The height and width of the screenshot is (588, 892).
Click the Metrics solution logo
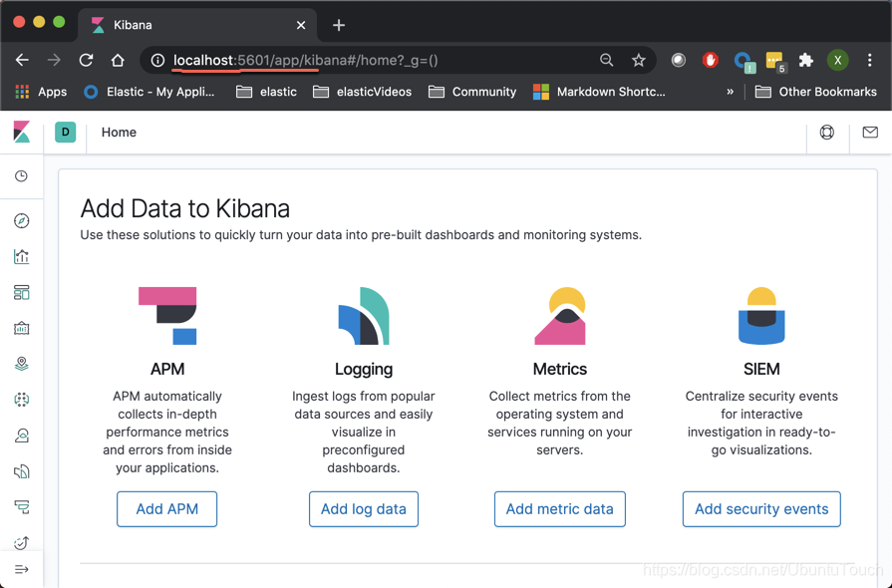pyautogui.click(x=560, y=316)
